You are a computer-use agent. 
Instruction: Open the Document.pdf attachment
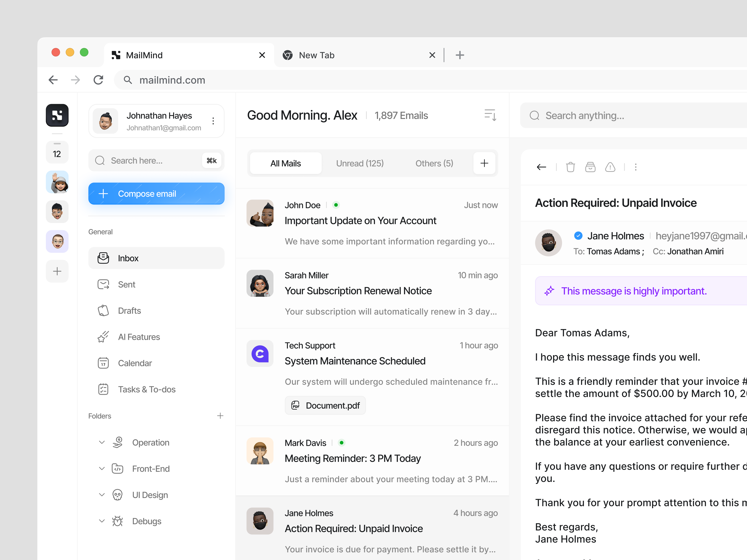tap(325, 405)
